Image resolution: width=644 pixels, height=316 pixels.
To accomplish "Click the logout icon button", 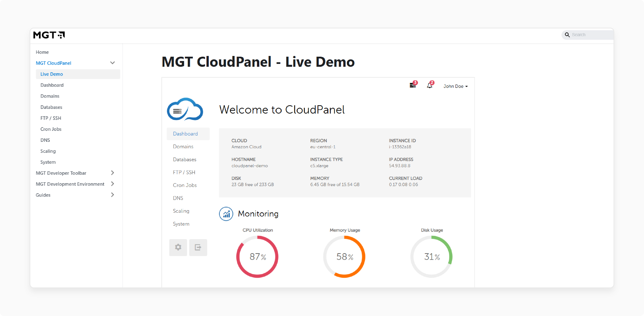I will (198, 247).
